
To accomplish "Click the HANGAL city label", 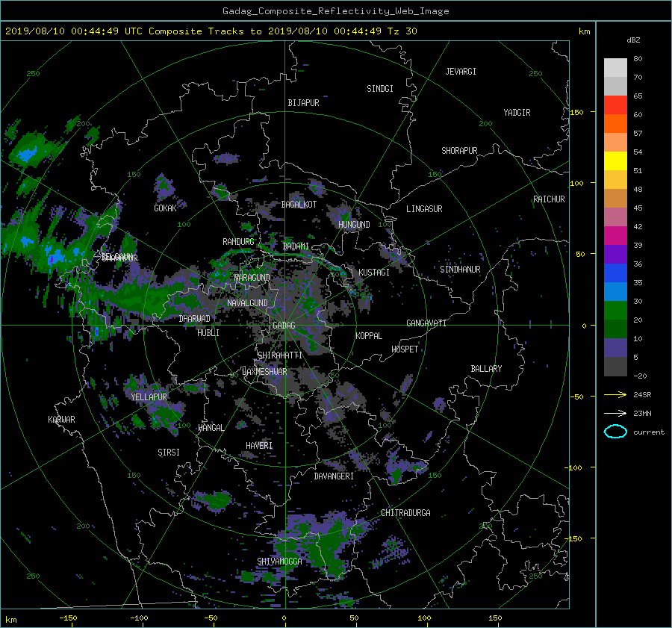I will point(211,428).
